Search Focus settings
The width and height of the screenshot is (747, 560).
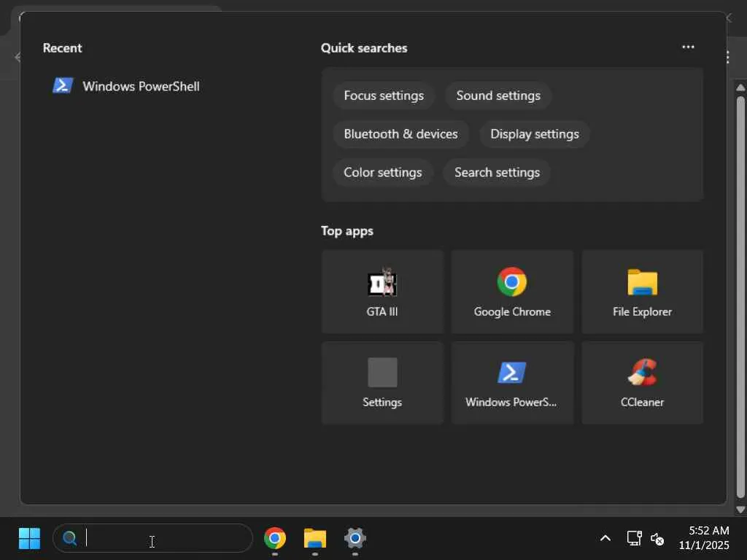[384, 96]
